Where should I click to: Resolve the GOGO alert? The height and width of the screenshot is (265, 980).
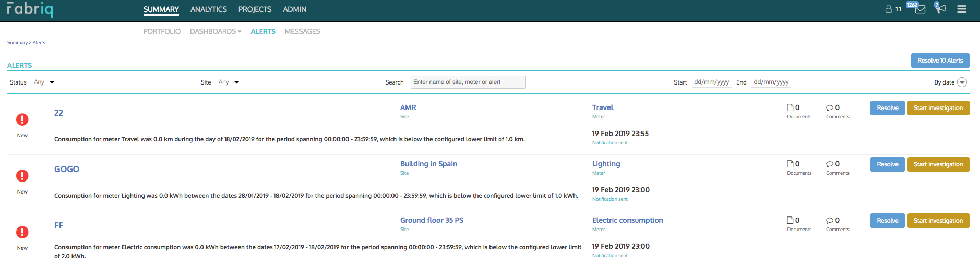point(887,164)
